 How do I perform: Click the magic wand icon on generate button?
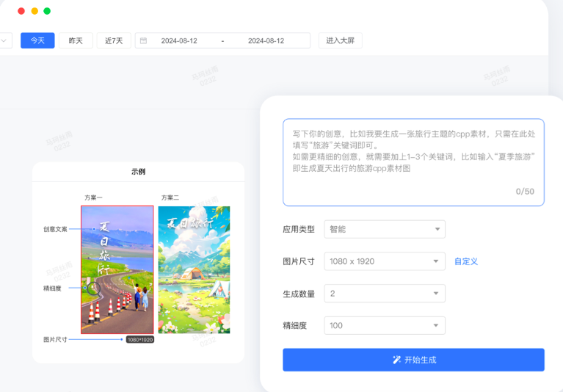[x=397, y=360]
